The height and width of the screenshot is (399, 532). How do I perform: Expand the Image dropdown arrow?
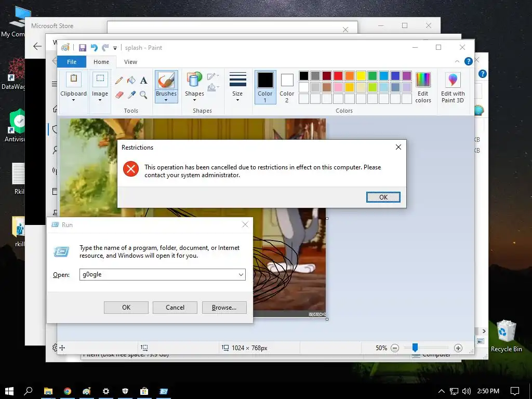pos(100,100)
